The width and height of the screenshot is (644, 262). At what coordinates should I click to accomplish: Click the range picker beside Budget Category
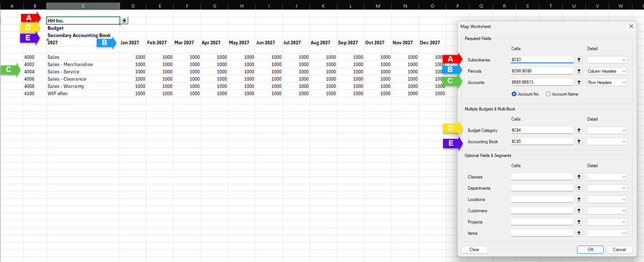pos(579,130)
